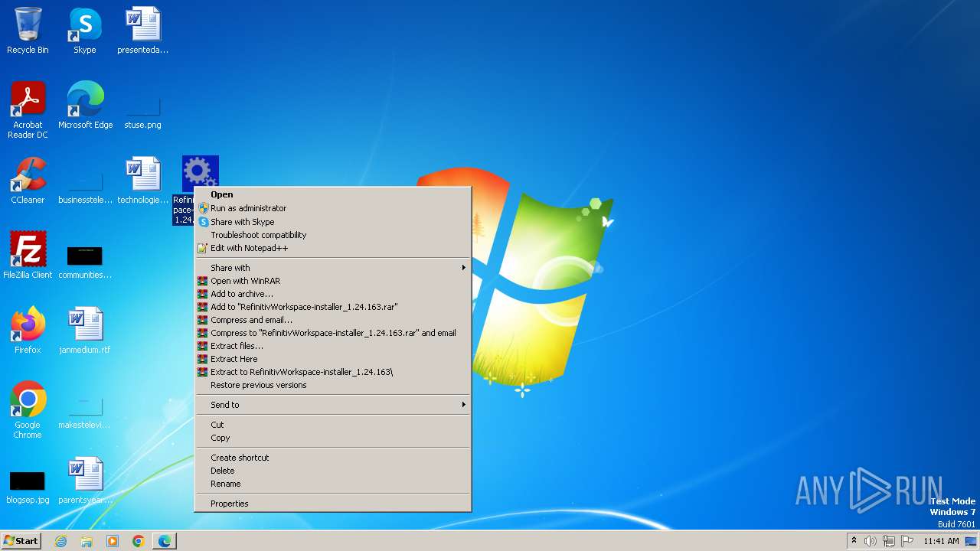Select the technologie Word document icon
This screenshot has height=551, width=980.
coord(142,180)
